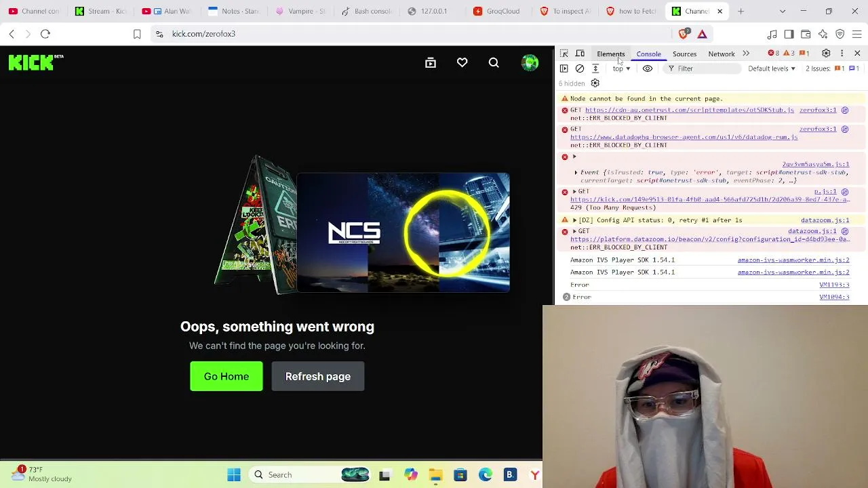
Task: Open File Explorer from the taskbar
Action: pyautogui.click(x=435, y=475)
